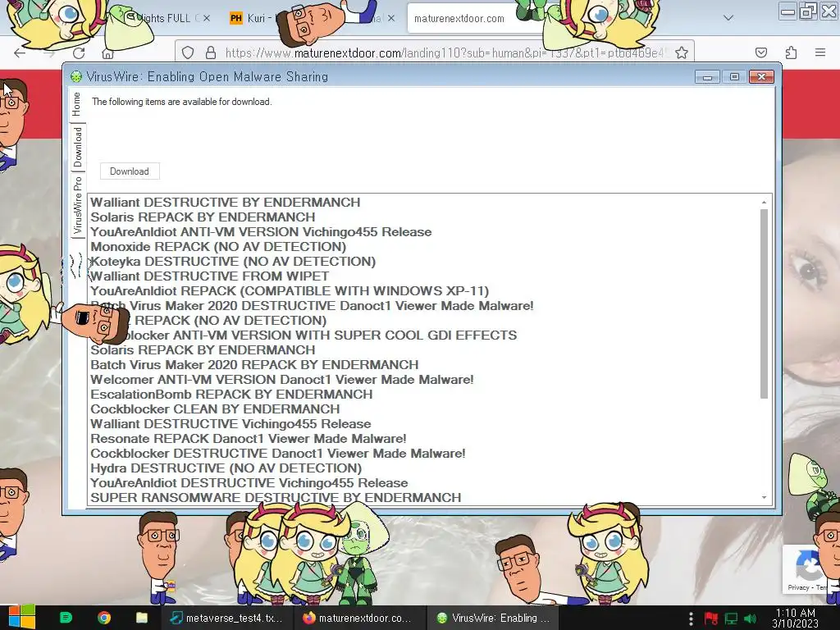Open the VirusWire Pro side tab
The image size is (840, 630).
[78, 205]
